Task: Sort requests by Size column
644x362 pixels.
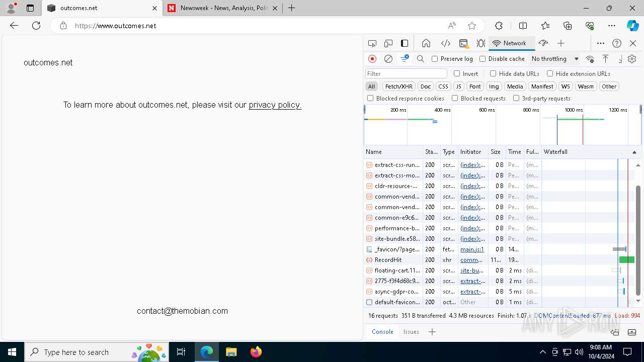Action: coord(497,152)
